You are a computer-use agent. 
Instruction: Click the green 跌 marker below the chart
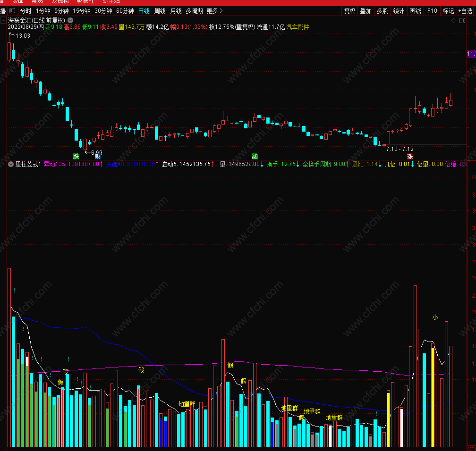76,157
